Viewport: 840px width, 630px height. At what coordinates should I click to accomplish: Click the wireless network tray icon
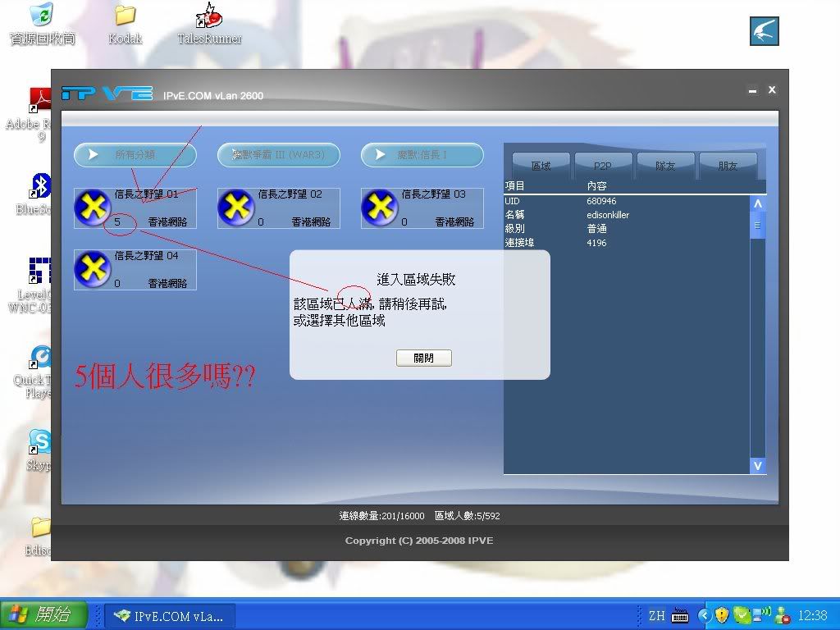[762, 614]
